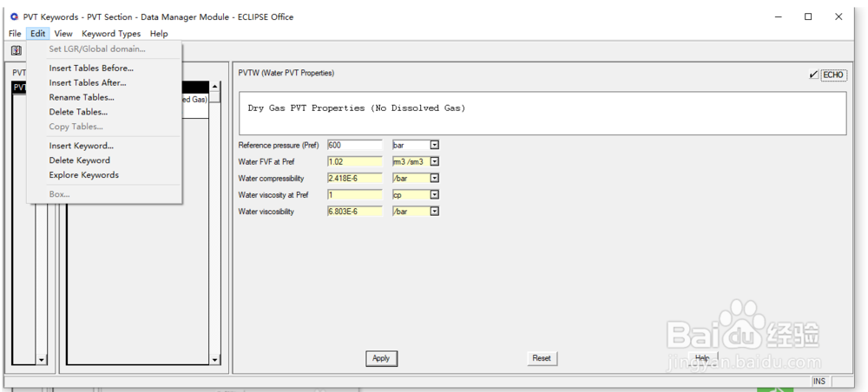This screenshot has width=868, height=392.
Task: Open the File menu
Action: (x=15, y=34)
